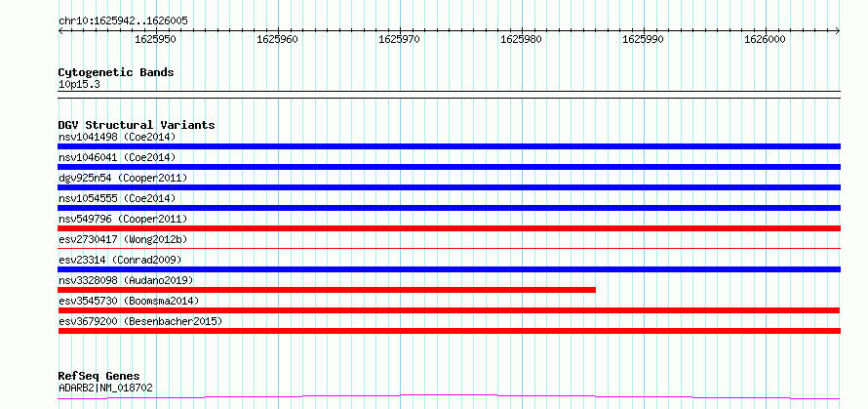Click the left arrow of the ruler
Viewport: 868px width, 409px height.
coord(60,31)
